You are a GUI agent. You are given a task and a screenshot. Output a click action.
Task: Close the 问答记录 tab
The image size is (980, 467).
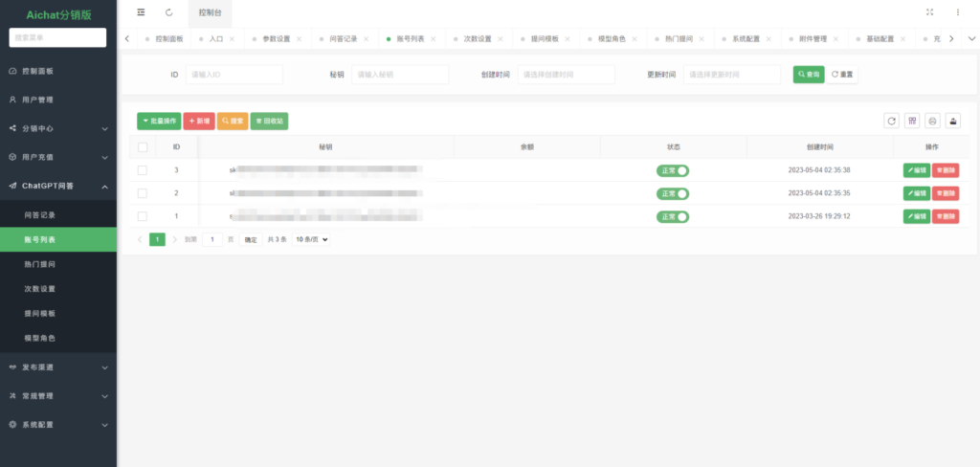click(367, 39)
